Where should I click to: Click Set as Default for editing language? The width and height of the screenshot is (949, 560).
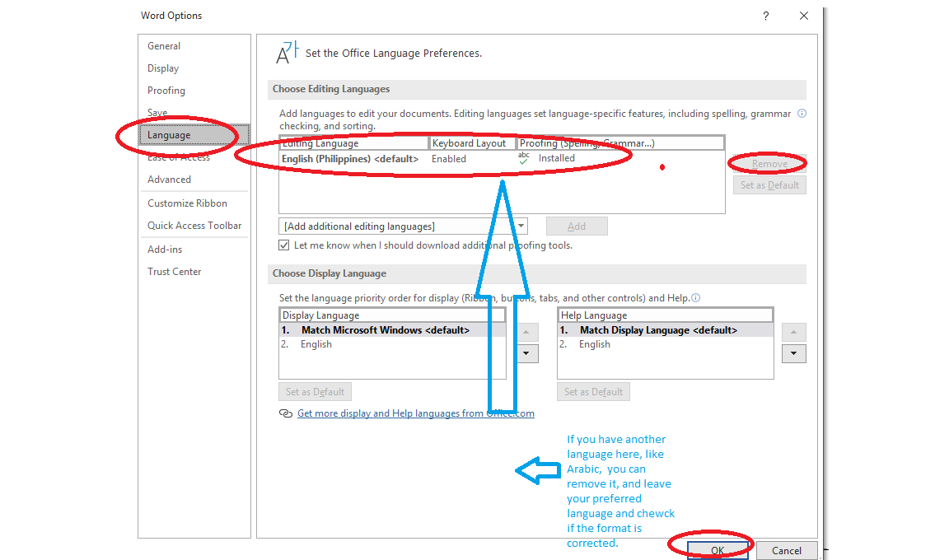(x=769, y=185)
